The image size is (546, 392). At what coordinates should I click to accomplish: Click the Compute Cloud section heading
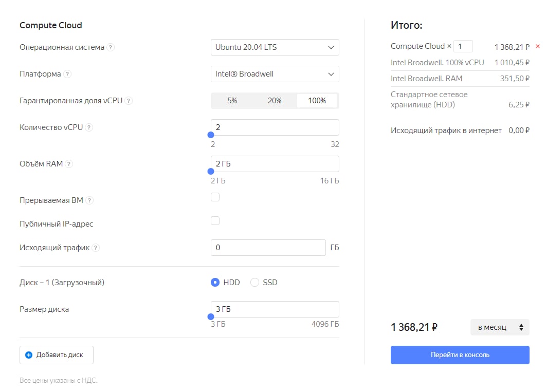click(51, 25)
